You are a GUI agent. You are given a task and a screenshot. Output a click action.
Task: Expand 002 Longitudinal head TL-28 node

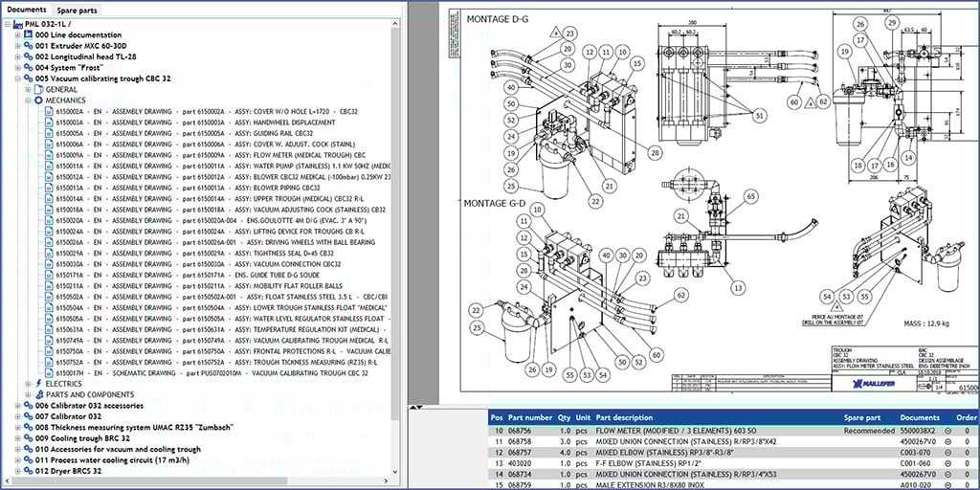(x=18, y=56)
